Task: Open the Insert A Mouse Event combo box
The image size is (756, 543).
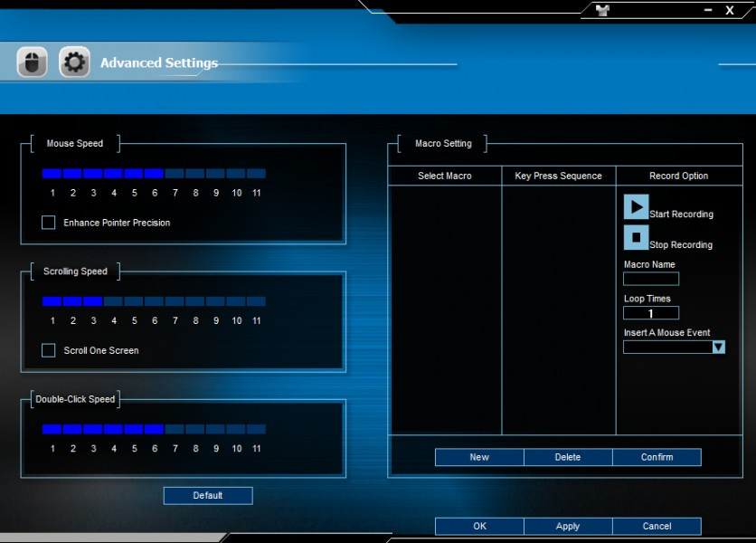Action: point(667,347)
